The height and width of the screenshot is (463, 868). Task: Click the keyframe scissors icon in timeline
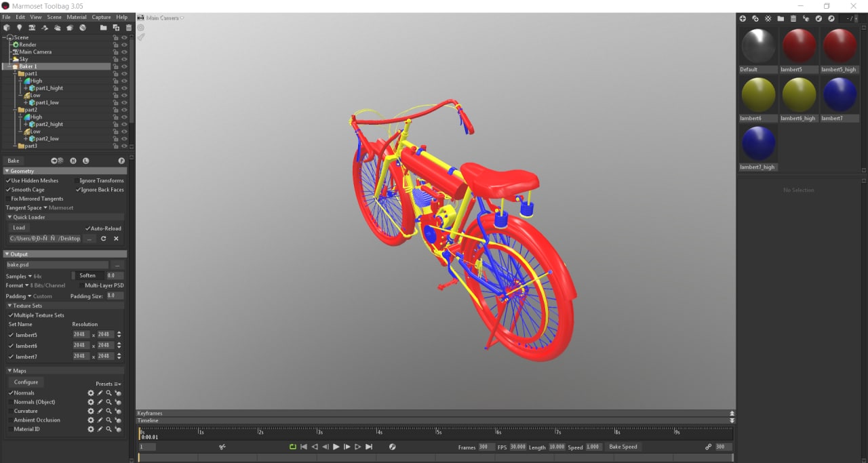222,447
